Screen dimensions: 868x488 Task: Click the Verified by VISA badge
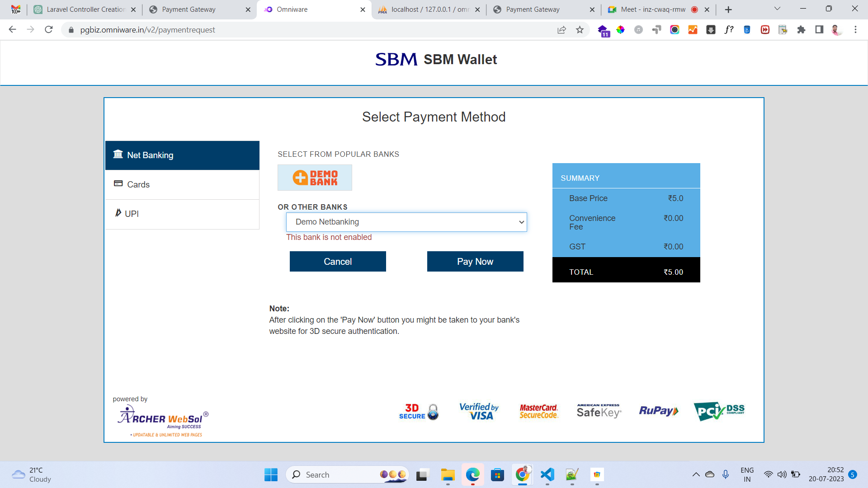tap(479, 412)
